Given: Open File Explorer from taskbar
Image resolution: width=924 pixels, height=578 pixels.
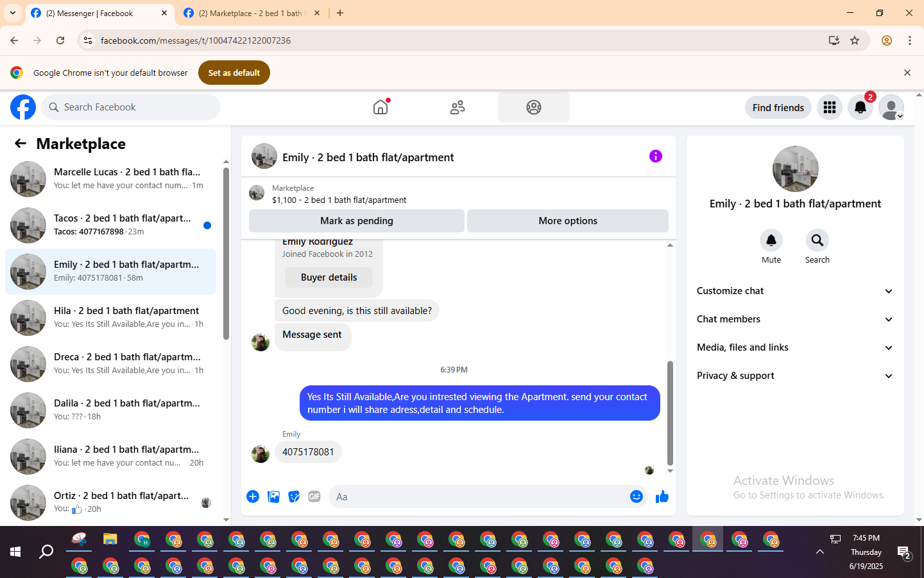Looking at the screenshot, I should pos(110,539).
